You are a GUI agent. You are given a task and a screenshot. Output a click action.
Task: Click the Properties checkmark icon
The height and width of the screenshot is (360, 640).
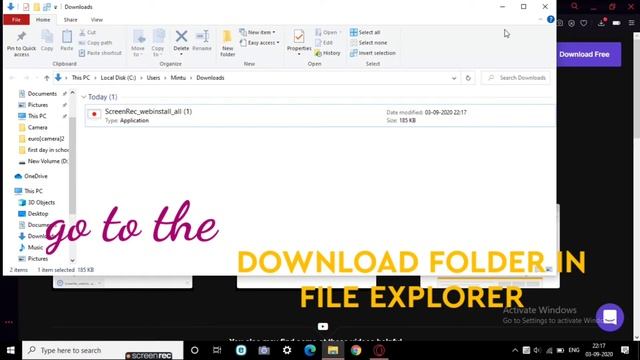pos(299,36)
